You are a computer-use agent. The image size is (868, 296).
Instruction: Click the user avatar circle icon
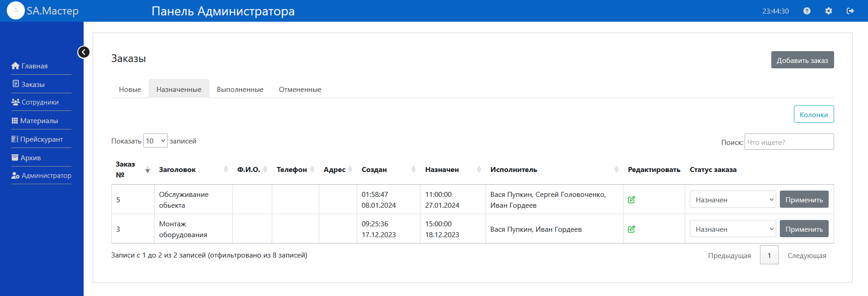pyautogui.click(x=15, y=11)
